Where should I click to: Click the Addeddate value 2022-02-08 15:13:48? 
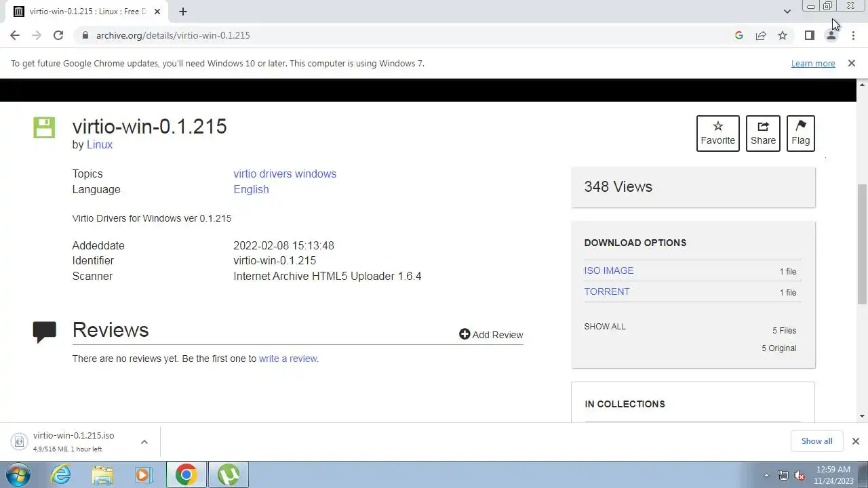pos(283,245)
